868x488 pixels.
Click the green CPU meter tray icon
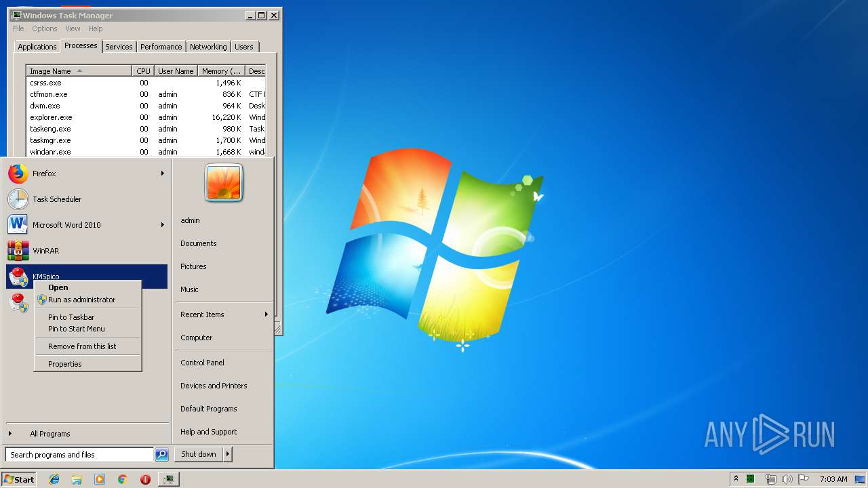click(751, 479)
